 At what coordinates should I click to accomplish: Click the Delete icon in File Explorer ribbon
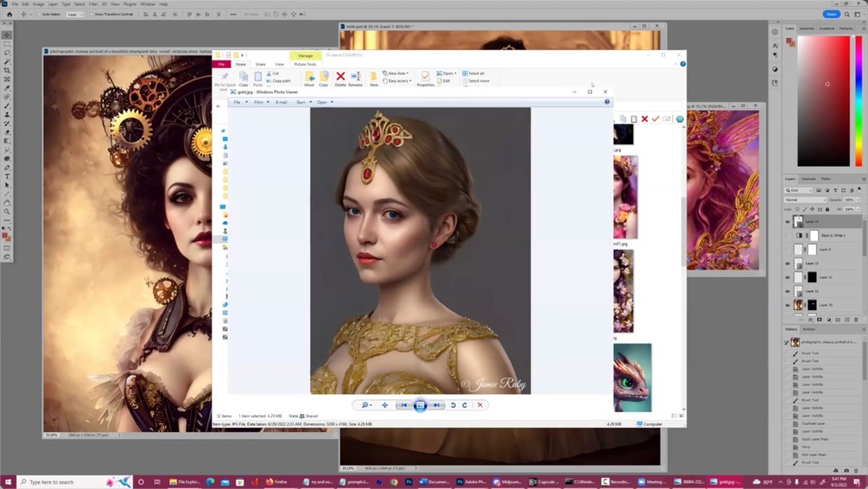[x=340, y=79]
